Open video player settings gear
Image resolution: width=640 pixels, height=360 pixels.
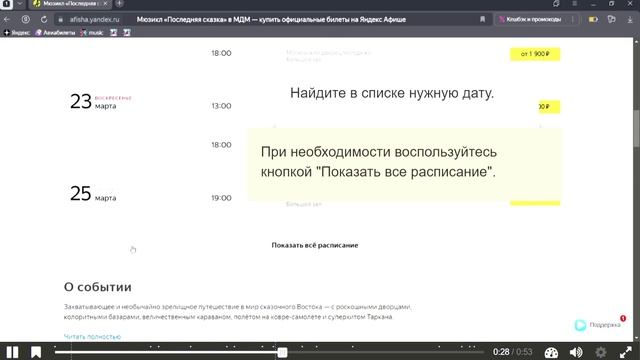click(601, 352)
